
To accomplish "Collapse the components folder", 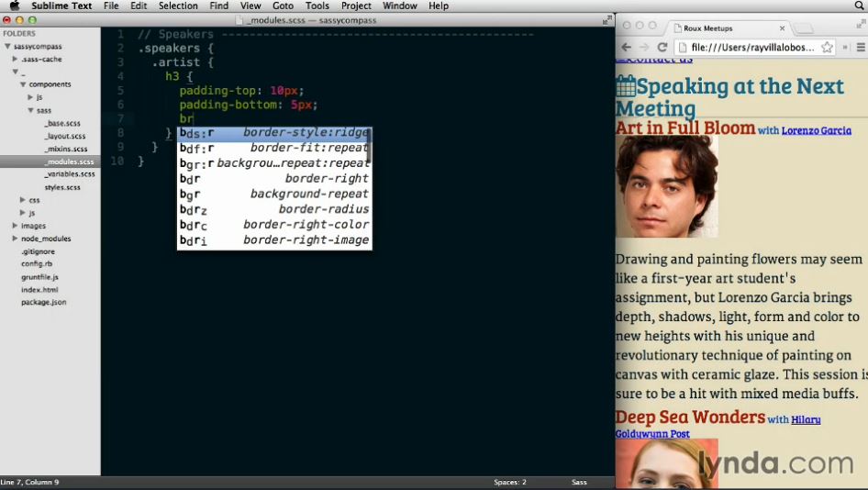I will [23, 84].
